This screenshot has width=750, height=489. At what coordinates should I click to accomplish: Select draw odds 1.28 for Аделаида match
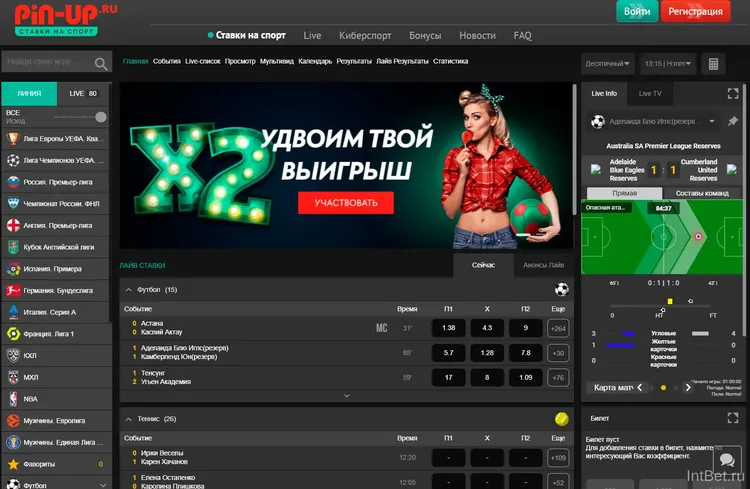[x=487, y=353]
